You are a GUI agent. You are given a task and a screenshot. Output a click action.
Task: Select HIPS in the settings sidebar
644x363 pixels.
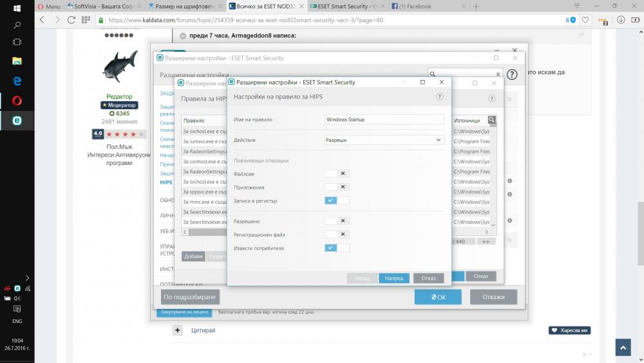click(x=166, y=182)
